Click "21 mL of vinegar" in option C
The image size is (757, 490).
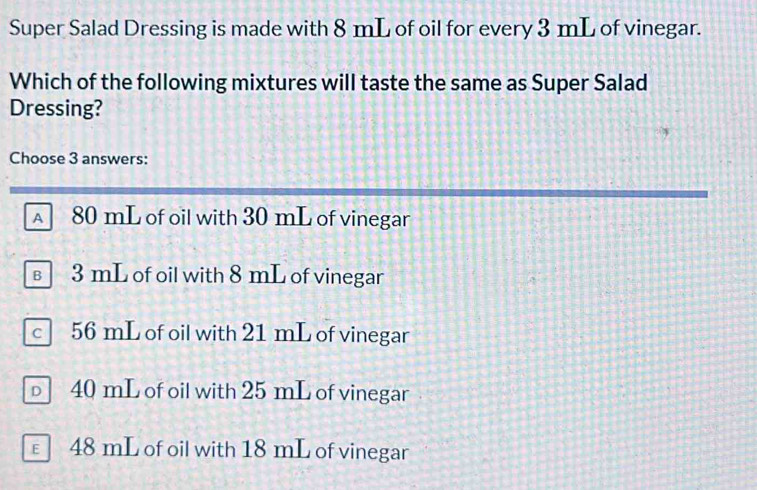pyautogui.click(x=326, y=335)
